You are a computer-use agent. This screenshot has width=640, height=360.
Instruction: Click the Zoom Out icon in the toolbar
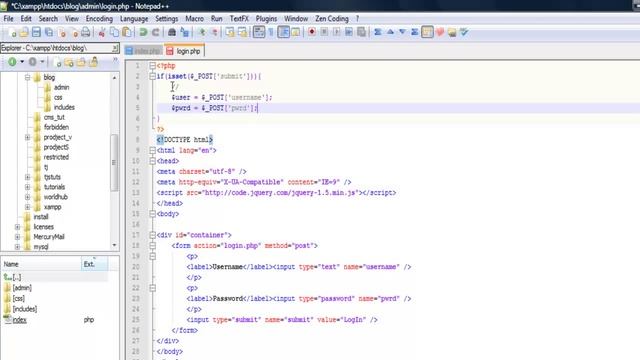tap(214, 32)
